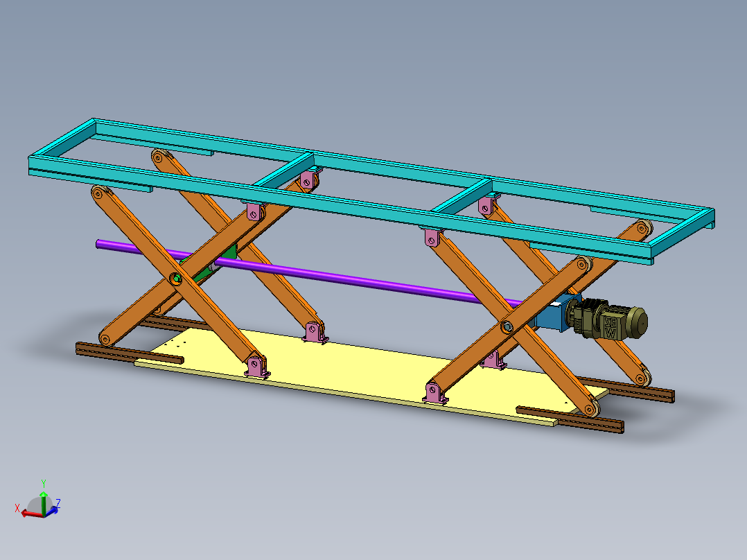747x560 pixels.
Task: Click the blue Z axis arrow on the triad
Action: 51,511
